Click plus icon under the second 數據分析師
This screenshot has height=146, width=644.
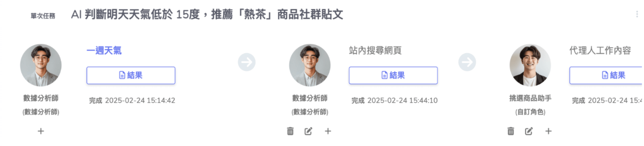(328, 131)
